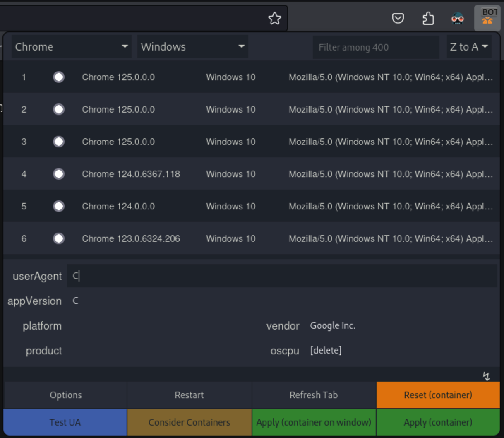Click the orange Reset (container) button
Screen dimensions: 504x438
(438, 395)
